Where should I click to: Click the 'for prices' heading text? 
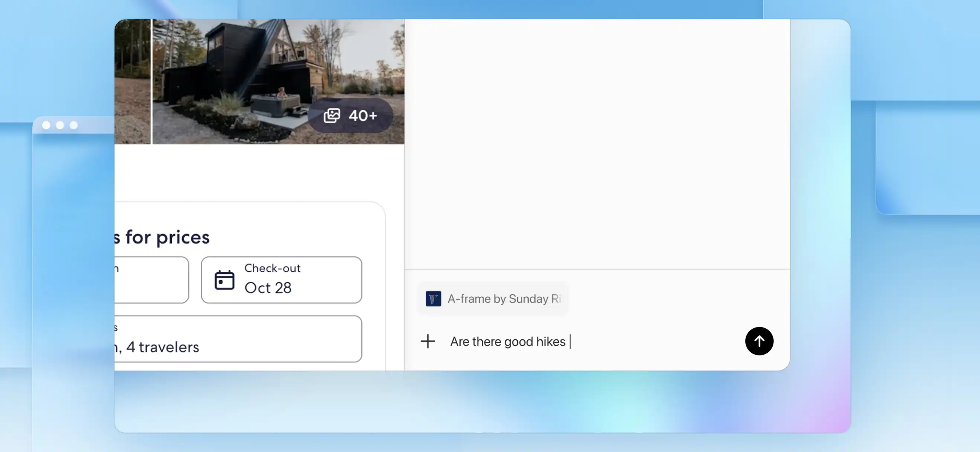(x=167, y=237)
